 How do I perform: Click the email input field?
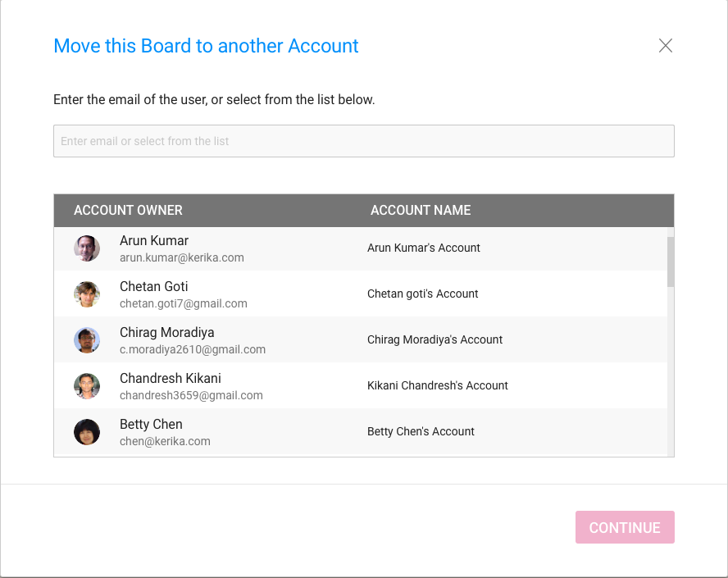point(364,141)
